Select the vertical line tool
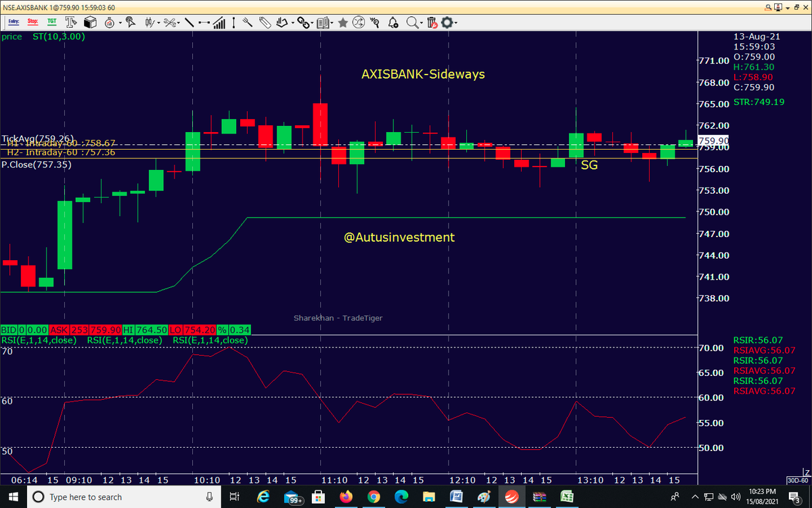 point(233,22)
